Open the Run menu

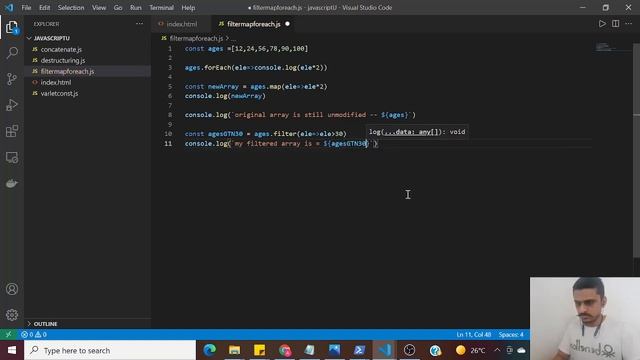[x=136, y=7]
